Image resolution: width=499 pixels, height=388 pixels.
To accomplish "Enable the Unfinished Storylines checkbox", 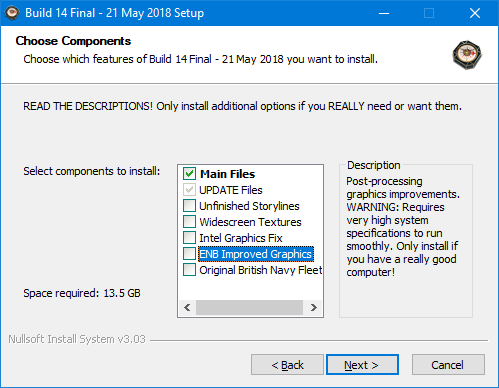I will point(189,206).
